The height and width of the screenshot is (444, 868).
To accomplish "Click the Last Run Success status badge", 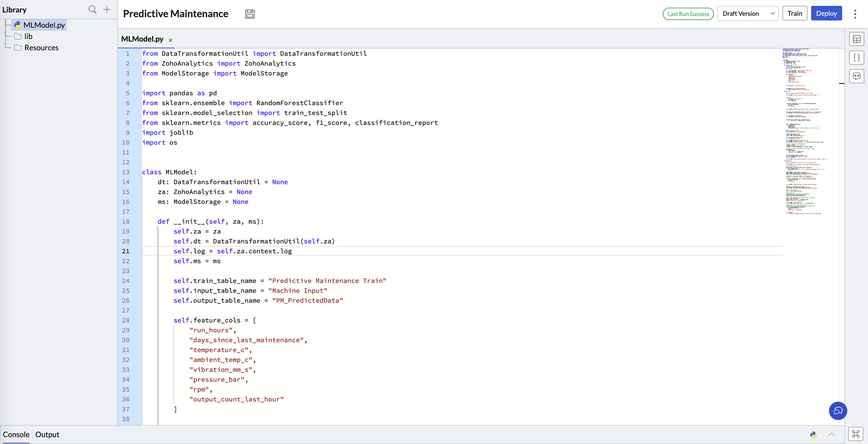I will pos(688,14).
